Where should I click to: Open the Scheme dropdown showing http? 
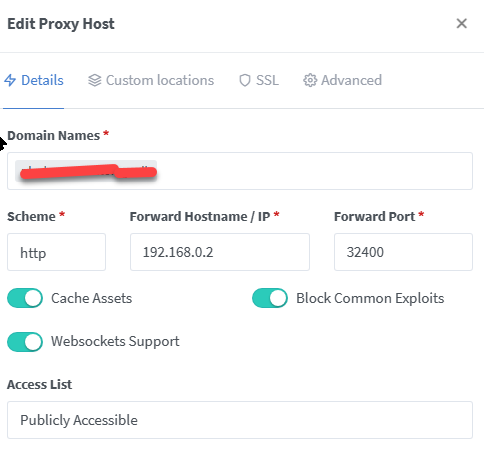pos(56,252)
